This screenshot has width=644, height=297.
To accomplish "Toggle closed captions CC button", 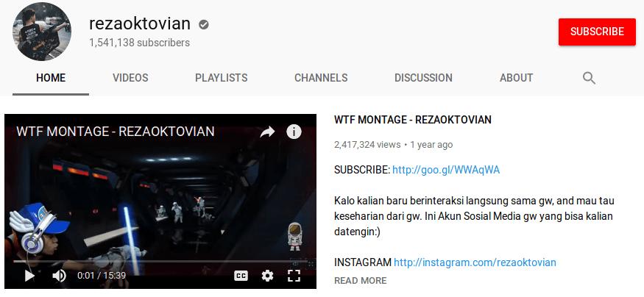I will [x=241, y=276].
